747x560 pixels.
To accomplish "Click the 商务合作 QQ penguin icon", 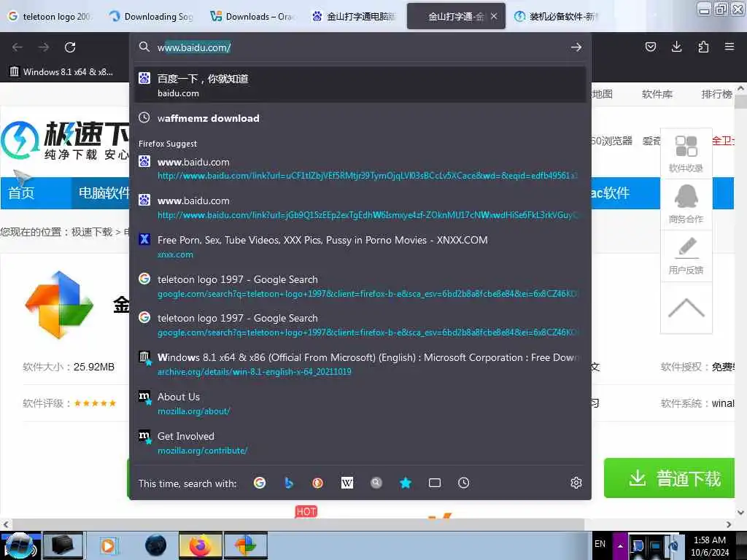I will tap(686, 204).
